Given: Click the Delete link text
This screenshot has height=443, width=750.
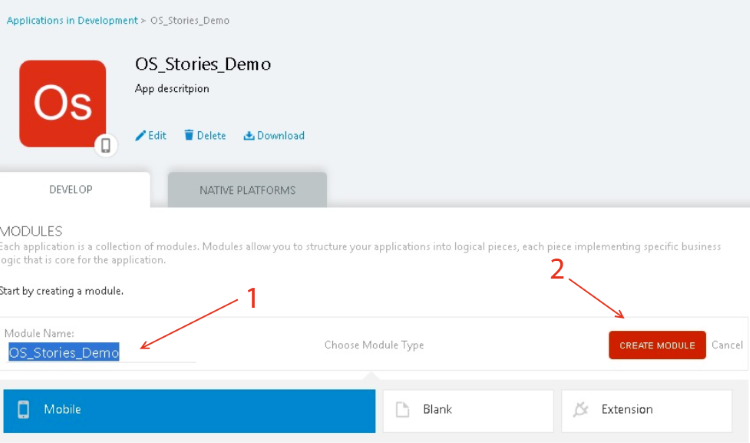Looking at the screenshot, I should (211, 136).
